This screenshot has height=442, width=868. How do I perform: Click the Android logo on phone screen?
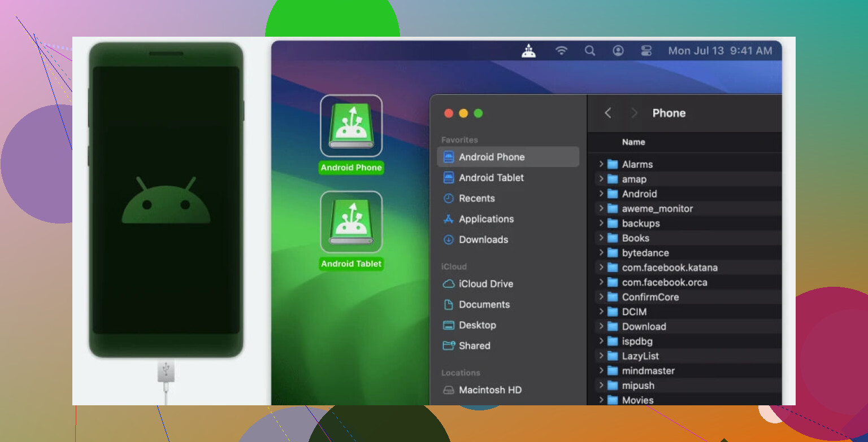166,200
